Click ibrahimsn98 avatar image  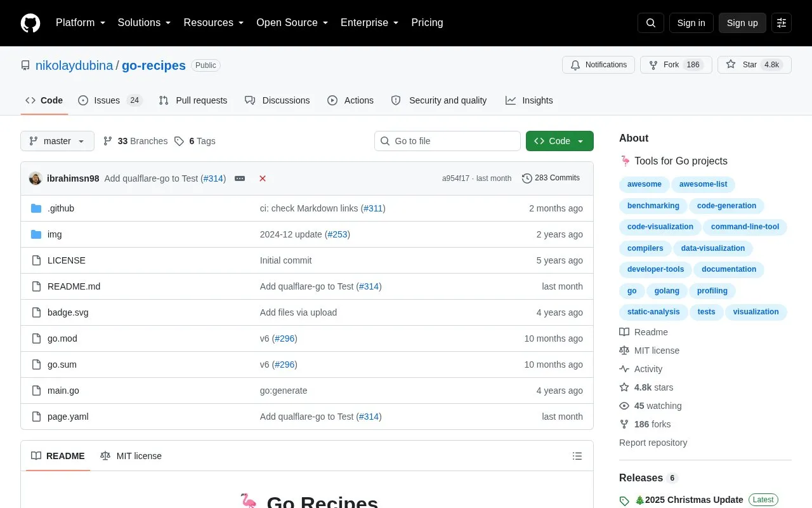tap(36, 178)
